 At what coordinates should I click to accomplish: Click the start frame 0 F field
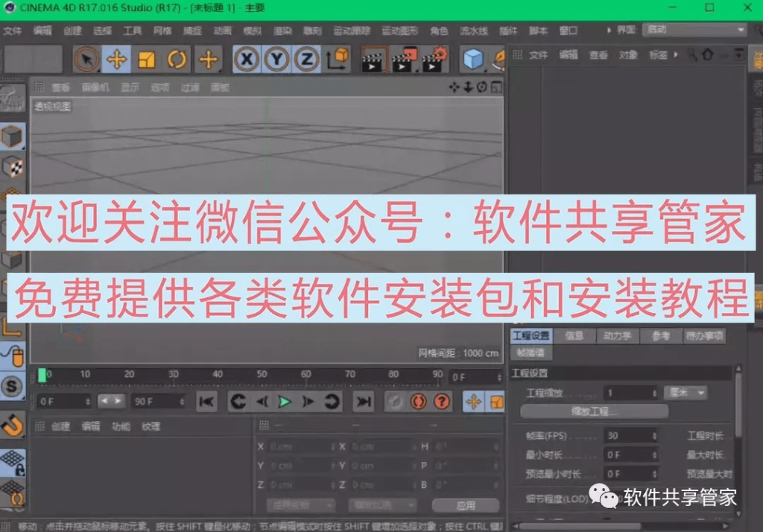click(63, 402)
